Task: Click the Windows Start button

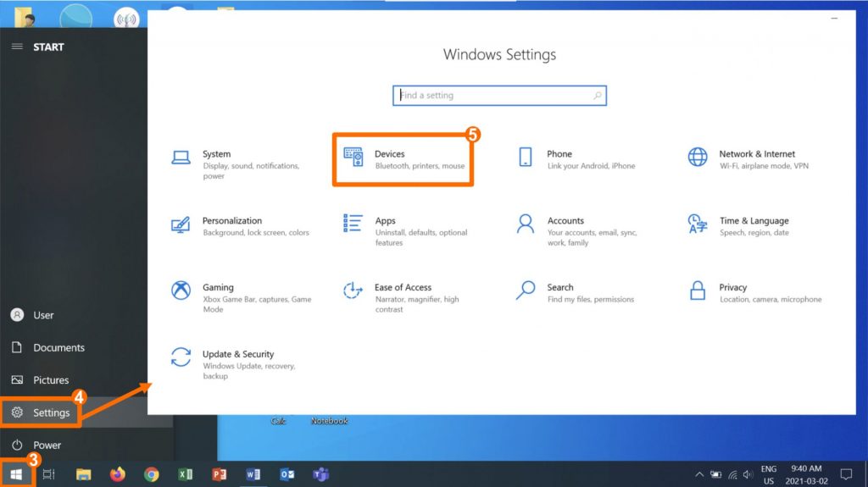Action: coord(16,474)
